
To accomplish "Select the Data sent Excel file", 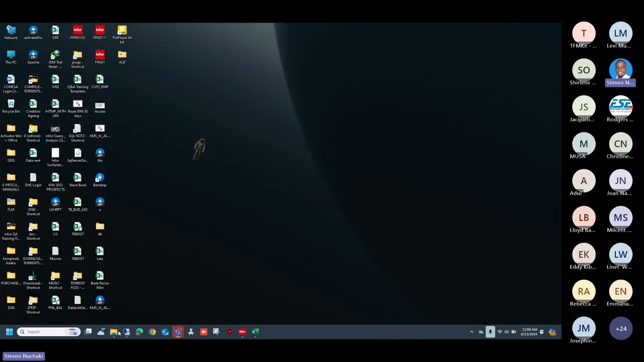I will [x=33, y=156].
